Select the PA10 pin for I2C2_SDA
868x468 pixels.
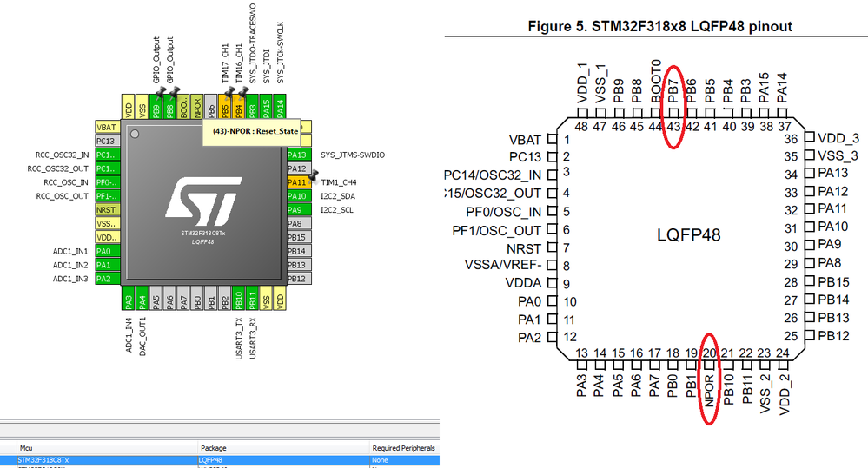299,196
